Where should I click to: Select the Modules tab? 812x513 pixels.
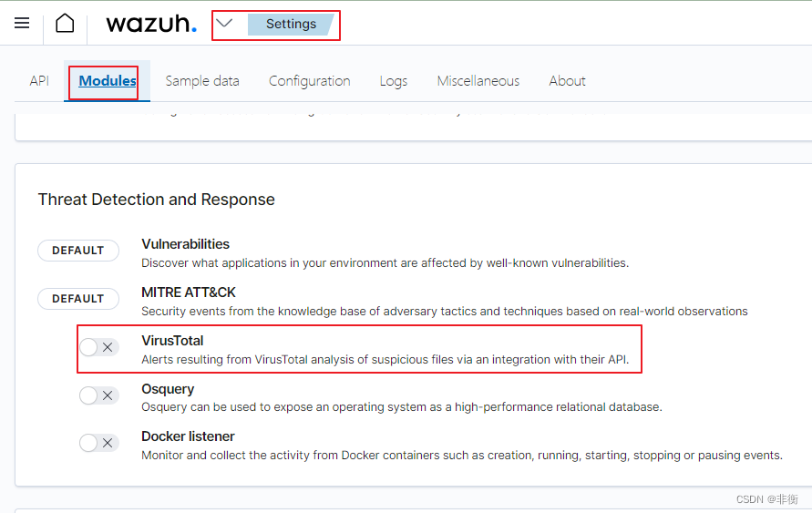point(108,81)
